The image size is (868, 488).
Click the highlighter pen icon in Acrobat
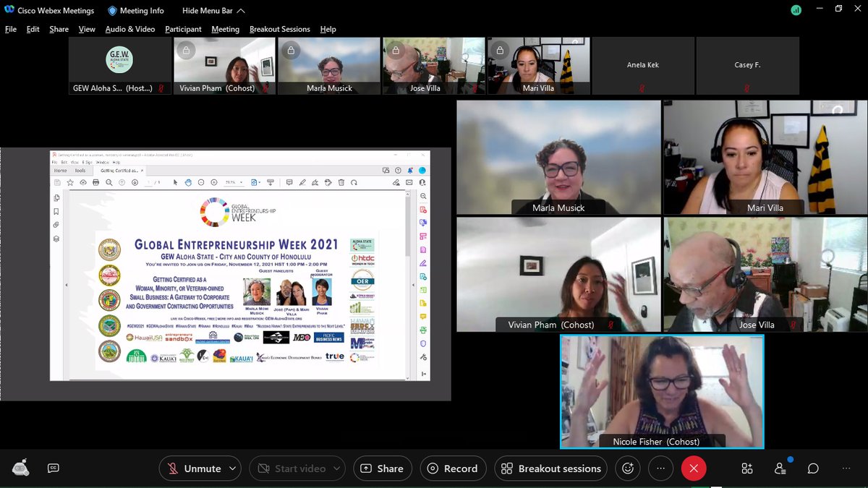tap(302, 182)
